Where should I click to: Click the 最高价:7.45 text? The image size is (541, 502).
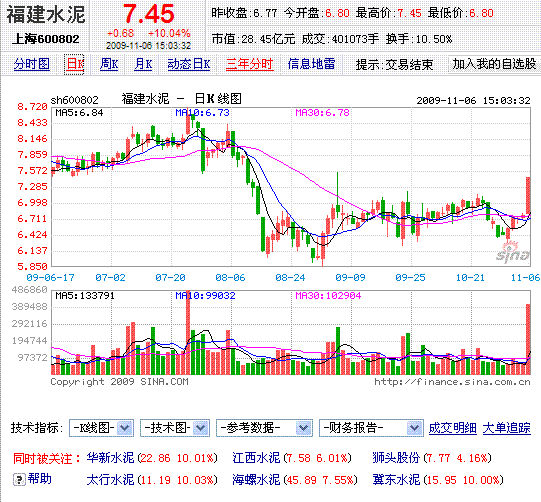[388, 13]
